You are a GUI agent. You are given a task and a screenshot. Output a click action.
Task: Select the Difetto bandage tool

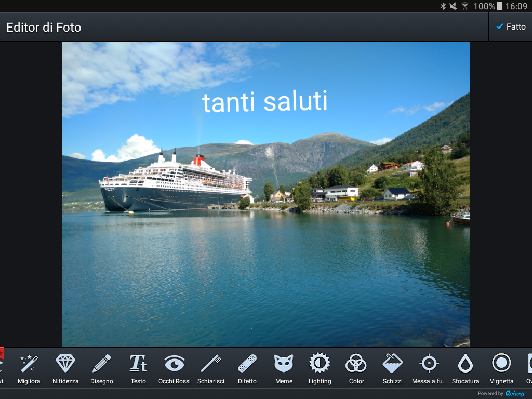pyautogui.click(x=247, y=369)
